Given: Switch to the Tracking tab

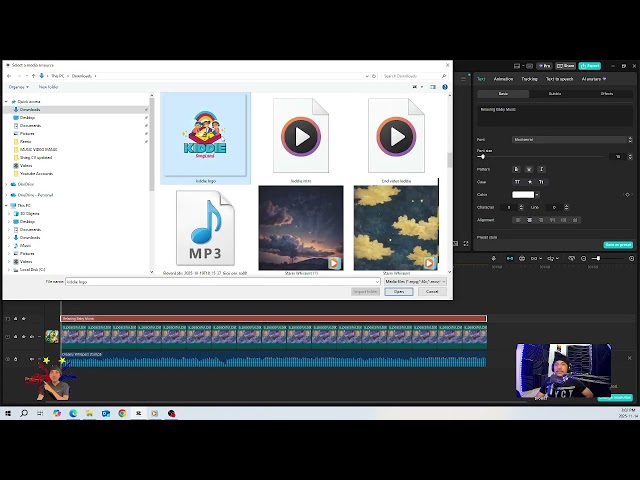Looking at the screenshot, I should 529,79.
